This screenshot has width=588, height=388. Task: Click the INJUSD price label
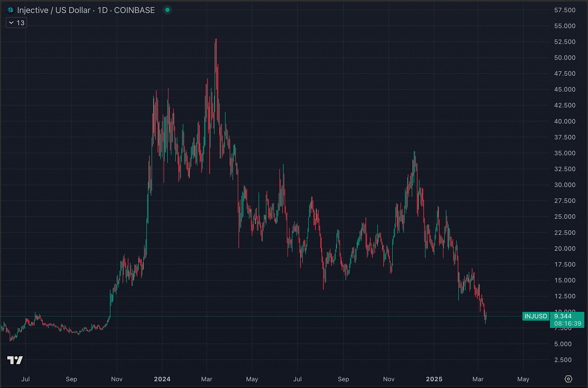(536, 316)
